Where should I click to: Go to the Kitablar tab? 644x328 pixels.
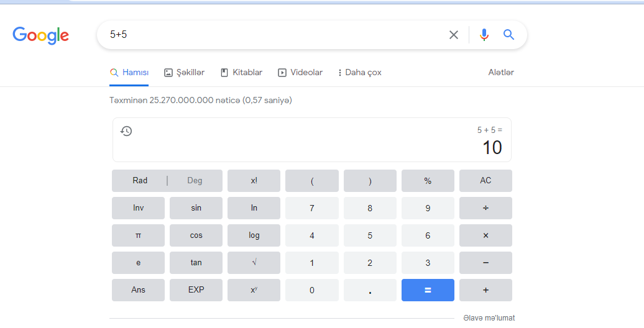pos(242,73)
